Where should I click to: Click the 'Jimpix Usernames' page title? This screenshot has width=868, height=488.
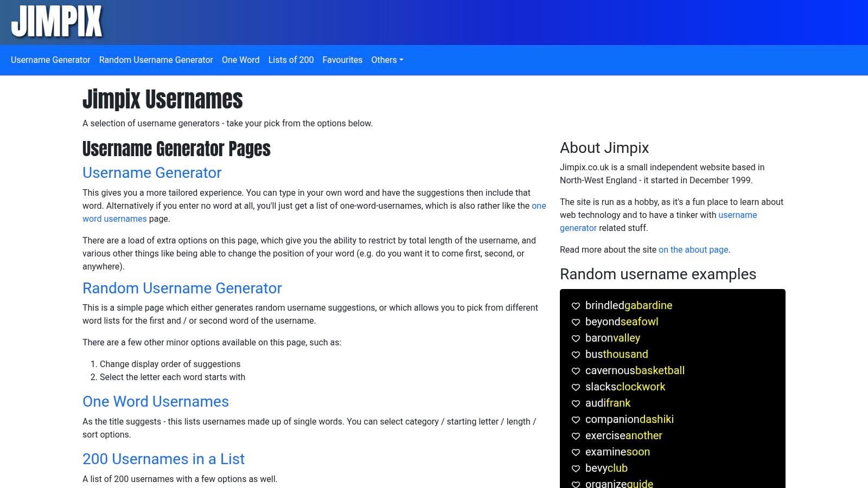coord(163,99)
